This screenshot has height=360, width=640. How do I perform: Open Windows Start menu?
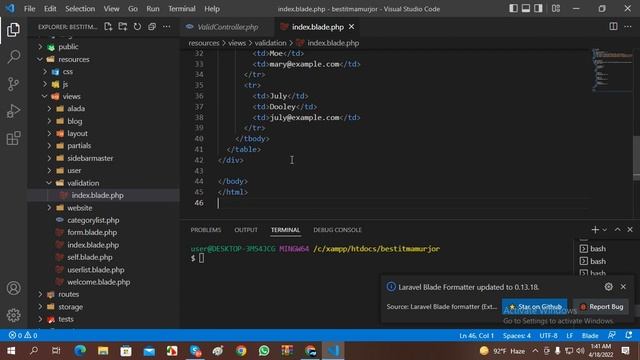11,351
